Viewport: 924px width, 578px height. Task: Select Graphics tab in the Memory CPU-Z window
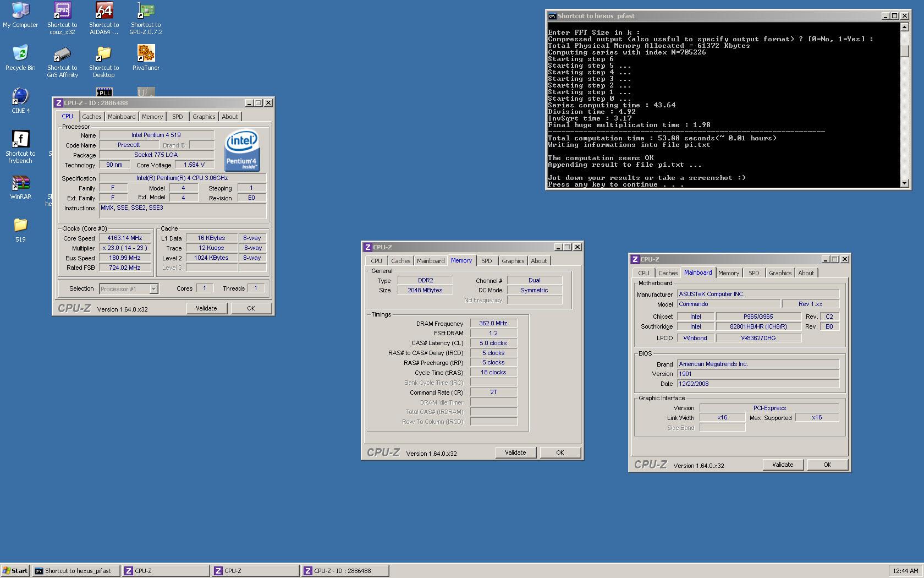pyautogui.click(x=513, y=261)
